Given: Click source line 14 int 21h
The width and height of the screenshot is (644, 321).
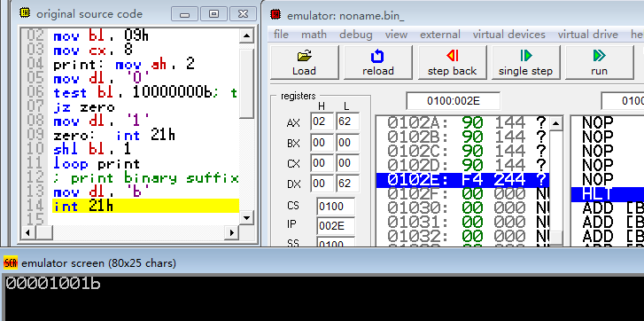Looking at the screenshot, I should point(146,206).
